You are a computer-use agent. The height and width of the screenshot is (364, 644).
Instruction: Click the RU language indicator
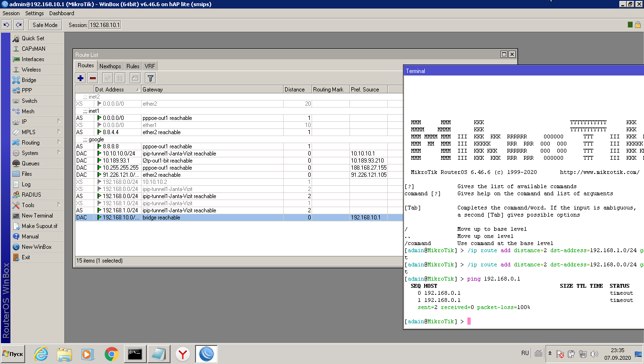[x=525, y=353]
